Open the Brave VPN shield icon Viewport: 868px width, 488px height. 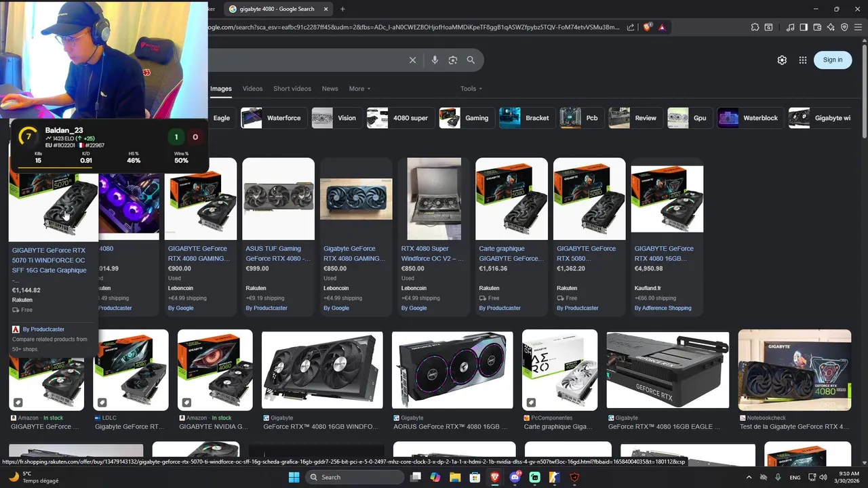pos(844,27)
